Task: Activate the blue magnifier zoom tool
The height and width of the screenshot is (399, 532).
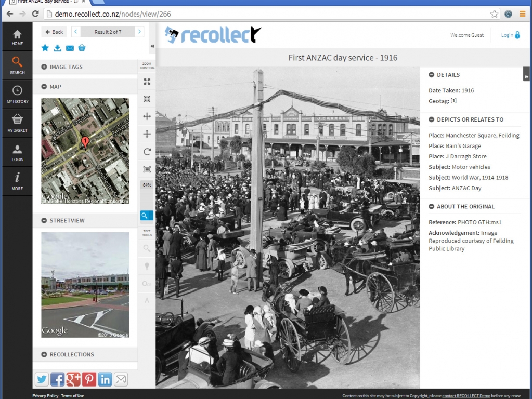Action: pyautogui.click(x=147, y=215)
